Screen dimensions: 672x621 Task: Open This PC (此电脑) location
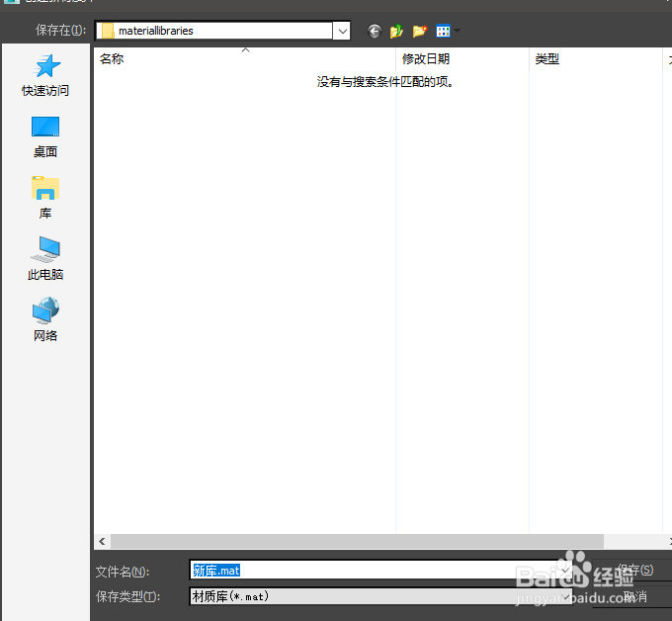tap(45, 259)
